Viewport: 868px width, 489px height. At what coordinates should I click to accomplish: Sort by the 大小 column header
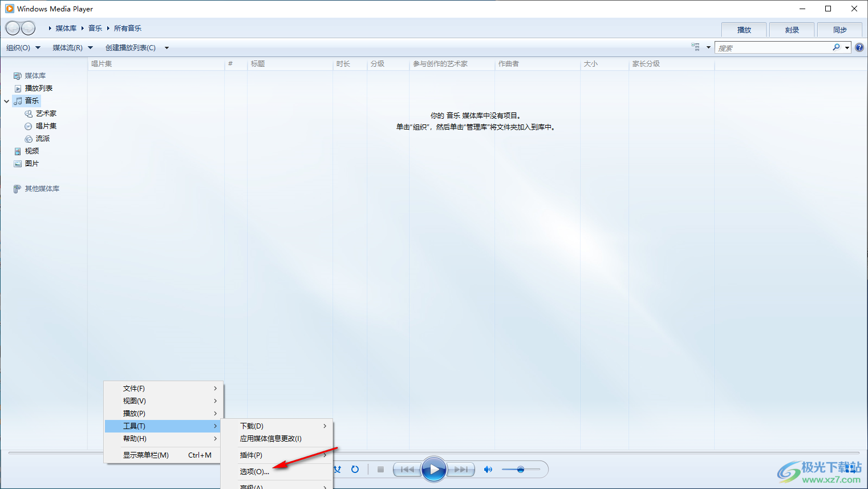click(x=605, y=64)
